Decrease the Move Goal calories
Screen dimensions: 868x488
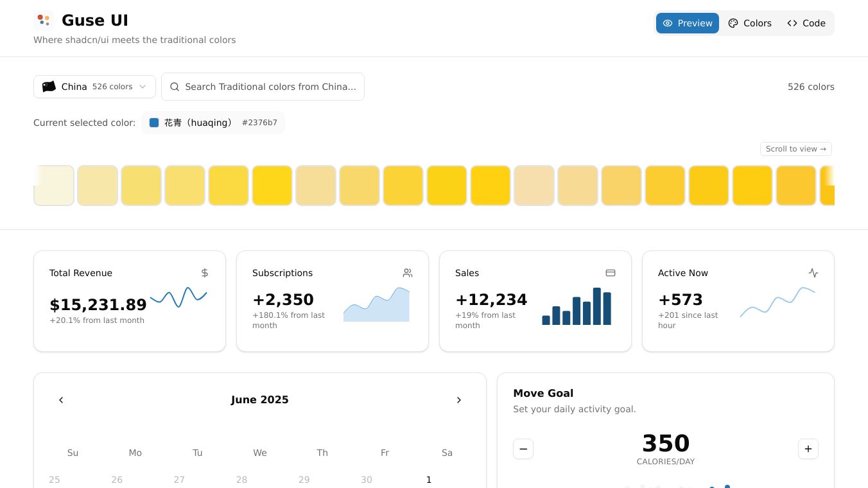(x=523, y=449)
